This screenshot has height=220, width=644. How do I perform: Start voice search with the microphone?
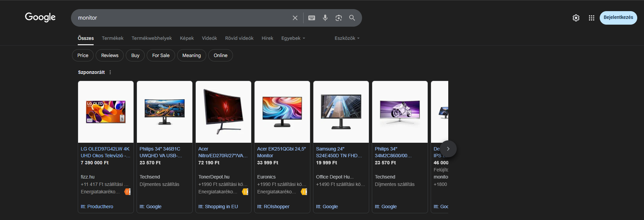coord(325,18)
